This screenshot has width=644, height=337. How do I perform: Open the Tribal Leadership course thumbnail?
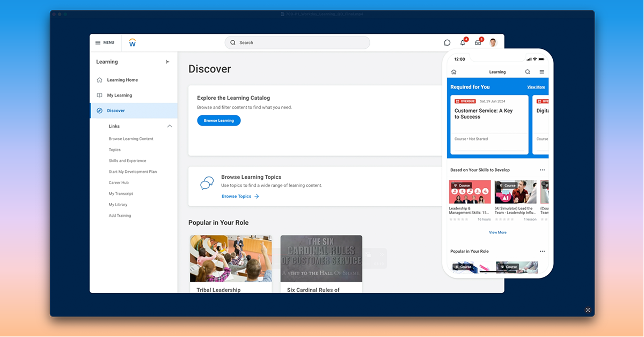(231, 259)
